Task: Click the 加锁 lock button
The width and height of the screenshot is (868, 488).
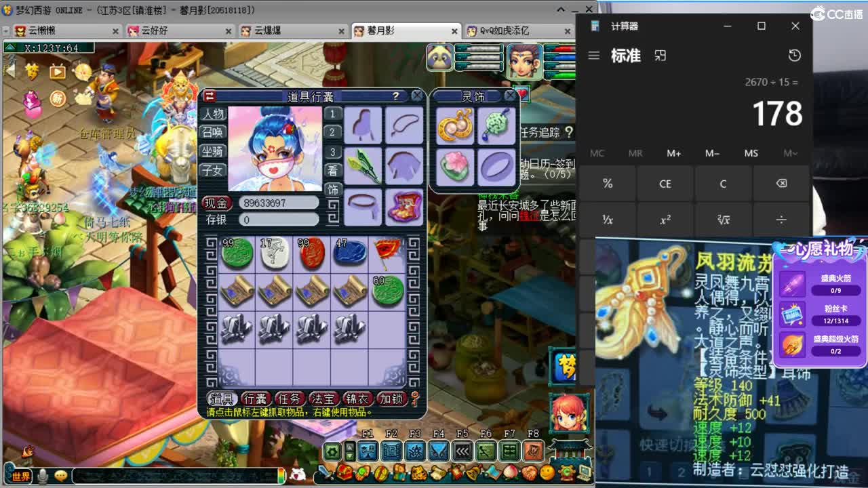Action: click(x=391, y=399)
